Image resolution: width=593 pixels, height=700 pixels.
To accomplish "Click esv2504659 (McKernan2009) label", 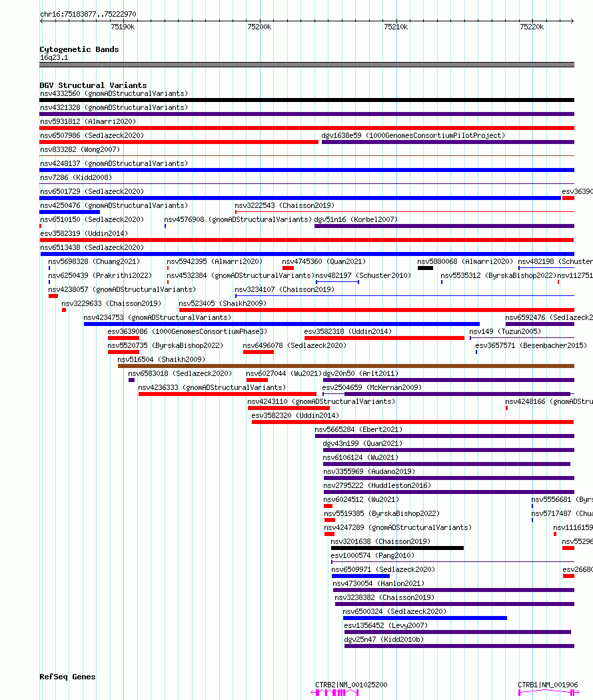I will [x=372, y=388].
